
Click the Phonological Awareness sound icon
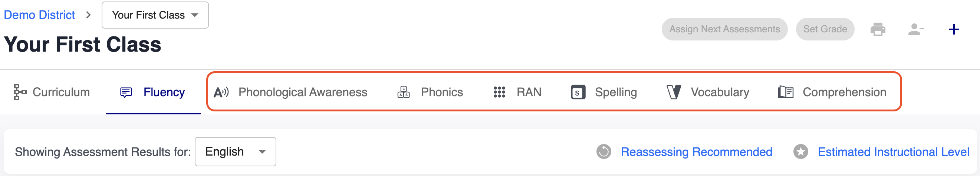coord(221,92)
